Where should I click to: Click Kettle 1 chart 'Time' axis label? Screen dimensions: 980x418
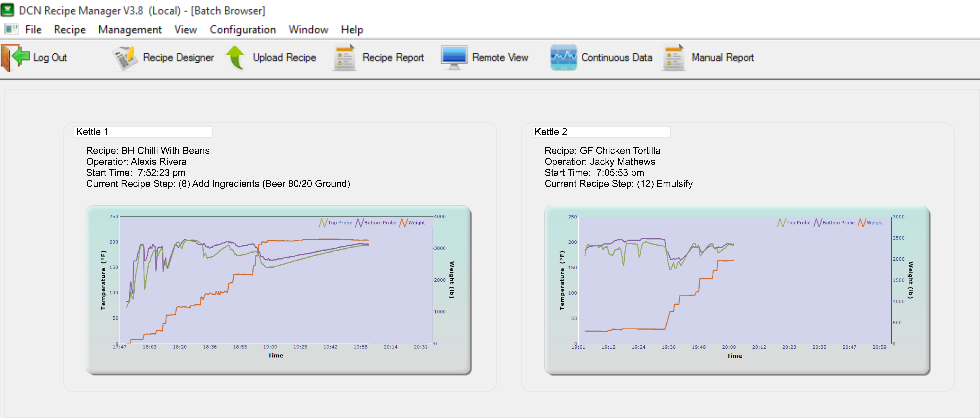click(x=275, y=356)
